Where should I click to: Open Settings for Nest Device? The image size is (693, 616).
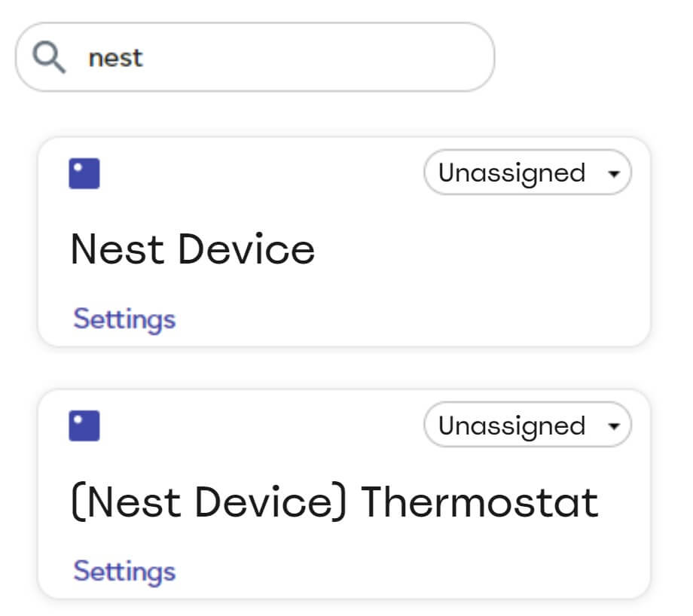tap(124, 319)
